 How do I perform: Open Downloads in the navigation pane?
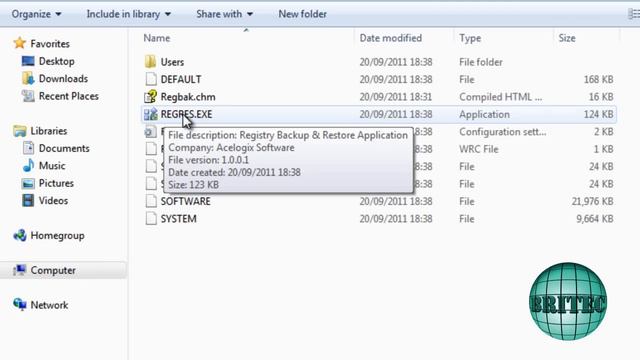click(63, 78)
